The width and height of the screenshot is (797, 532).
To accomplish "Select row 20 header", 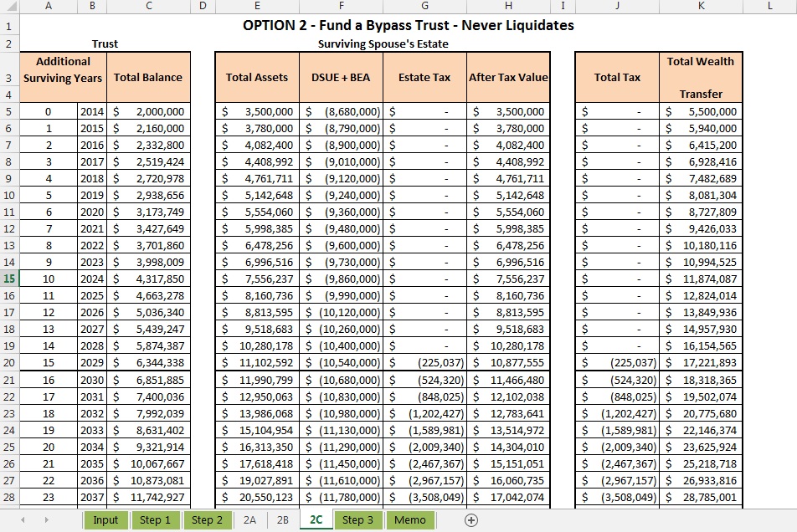I will tap(8, 362).
